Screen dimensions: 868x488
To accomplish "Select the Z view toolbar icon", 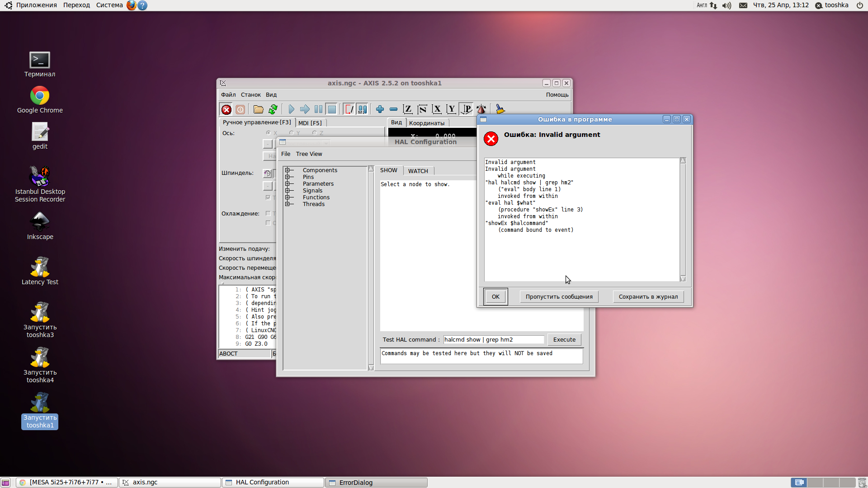I will [x=407, y=109].
